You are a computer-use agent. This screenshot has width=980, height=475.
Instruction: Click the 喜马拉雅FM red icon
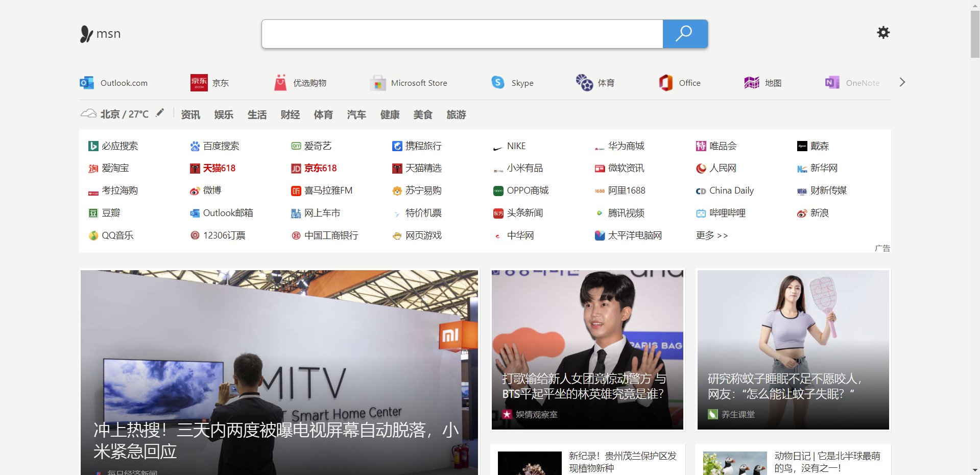pos(296,191)
